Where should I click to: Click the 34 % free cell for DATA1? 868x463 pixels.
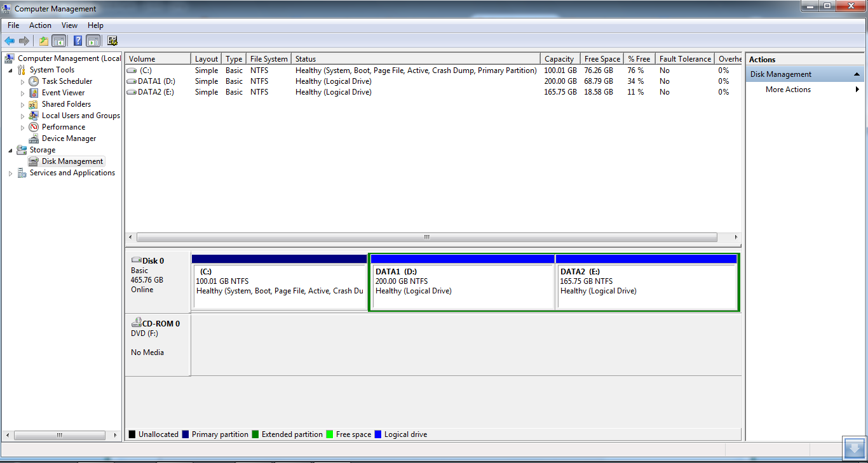(636, 81)
